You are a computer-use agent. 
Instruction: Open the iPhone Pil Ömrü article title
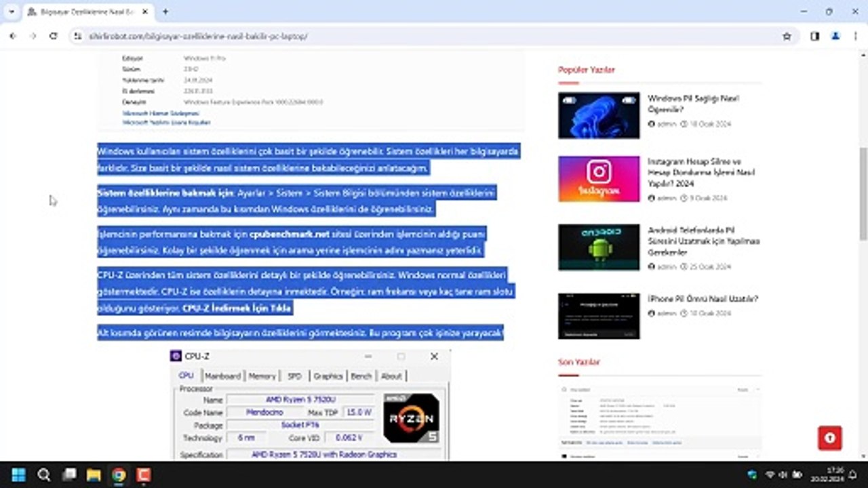point(703,299)
